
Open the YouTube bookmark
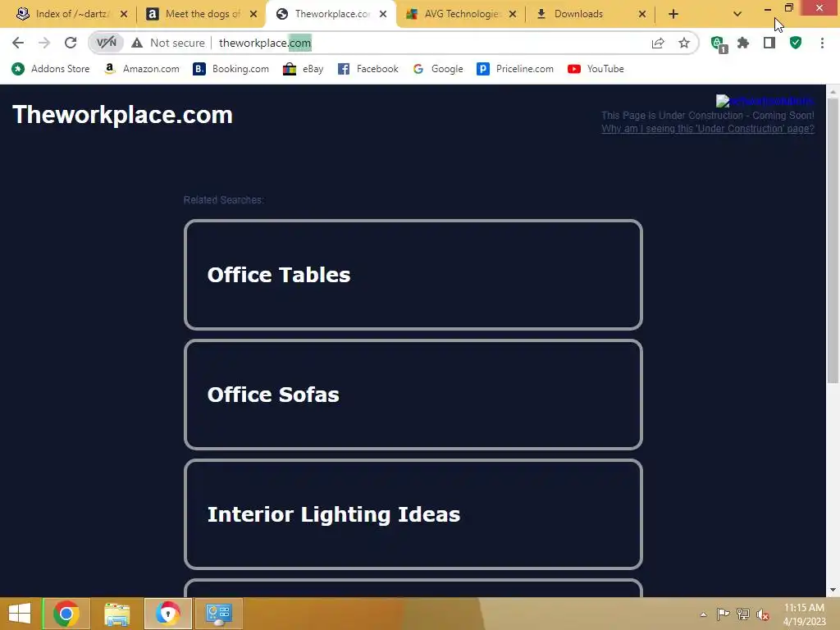pyautogui.click(x=596, y=69)
